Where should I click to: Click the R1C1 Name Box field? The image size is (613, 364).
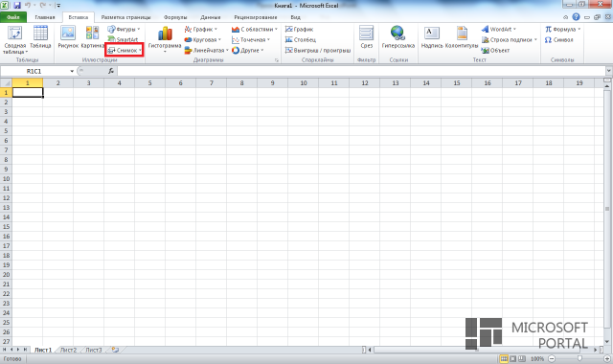pos(34,71)
